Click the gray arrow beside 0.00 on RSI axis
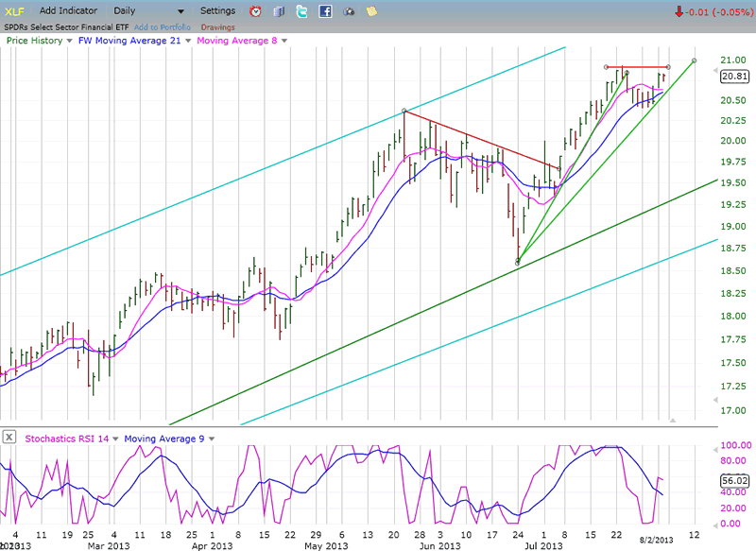The image size is (756, 551). pyautogui.click(x=715, y=525)
